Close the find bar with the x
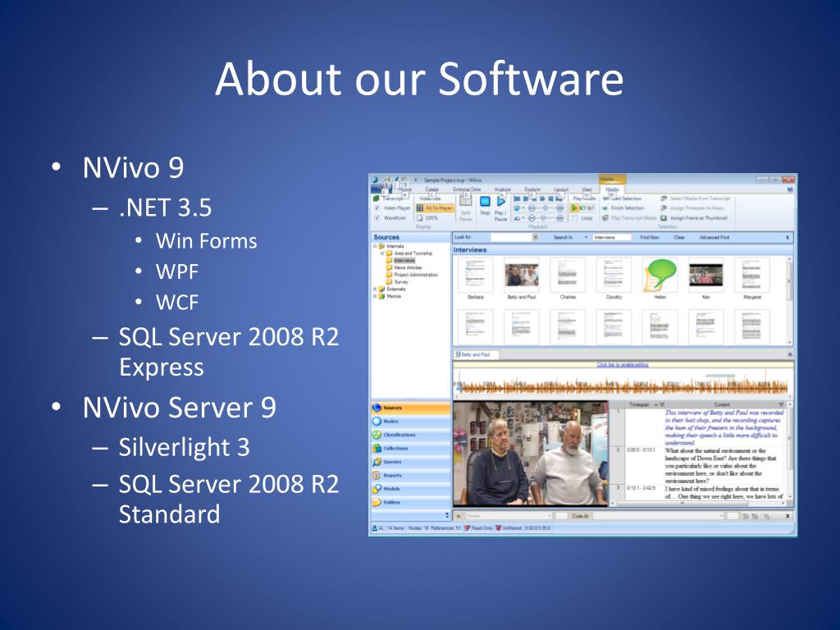Screen dimensions: 840x630 pyautogui.click(x=787, y=237)
